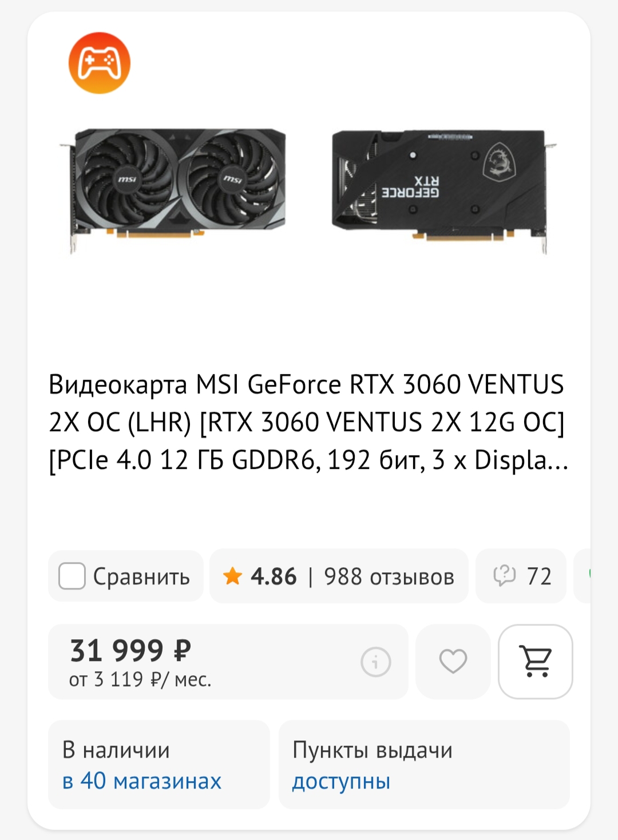Click the orange star rating icon
This screenshot has width=618, height=840.
coord(233,576)
